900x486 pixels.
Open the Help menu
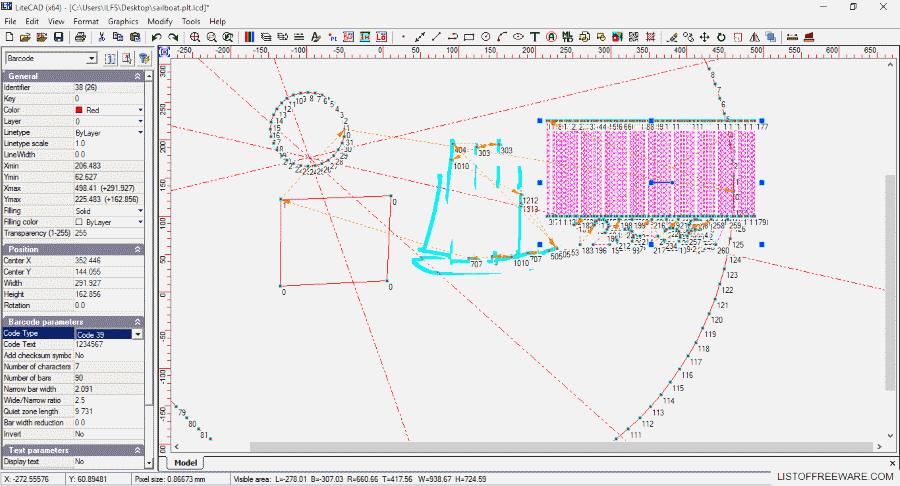coord(218,21)
